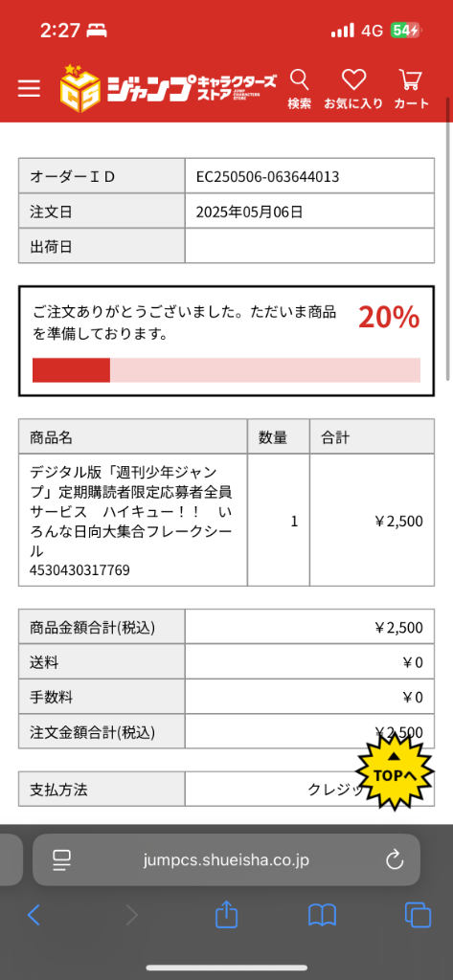This screenshot has height=980, width=453.
Task: Open the hamburger menu
Action: pos(29,88)
